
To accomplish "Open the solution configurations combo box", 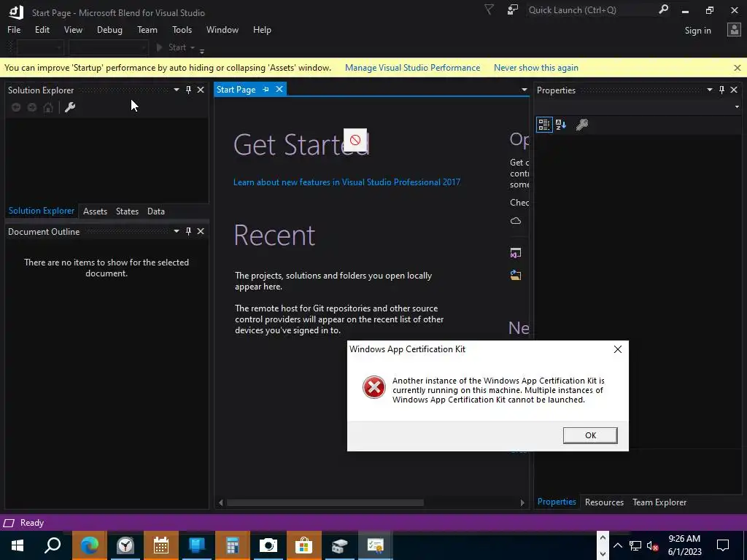I will pyautogui.click(x=40, y=47).
